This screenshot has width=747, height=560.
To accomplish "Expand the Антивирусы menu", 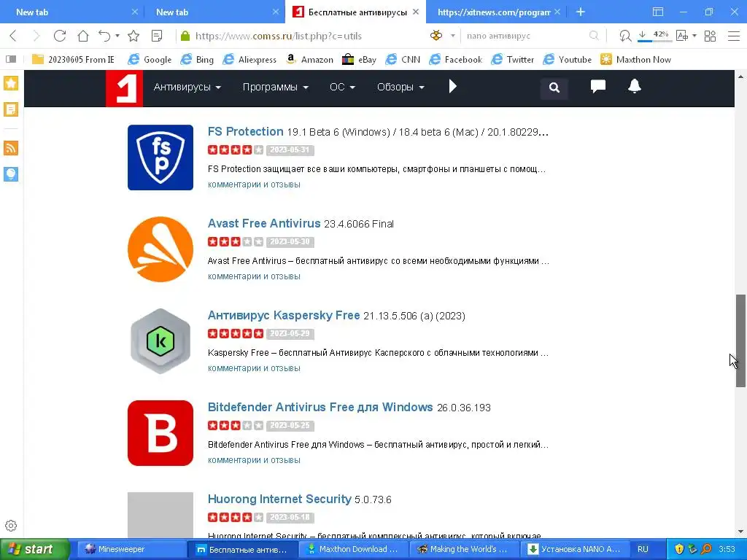I will click(187, 87).
